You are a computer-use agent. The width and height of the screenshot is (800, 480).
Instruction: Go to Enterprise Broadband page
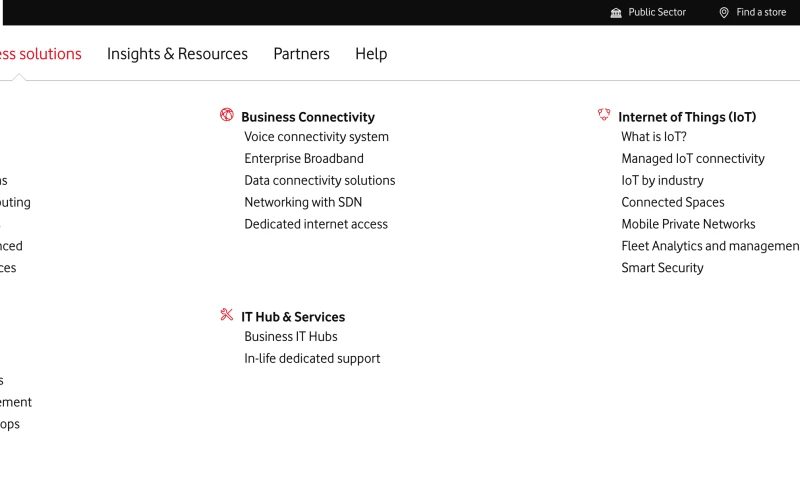(x=304, y=159)
